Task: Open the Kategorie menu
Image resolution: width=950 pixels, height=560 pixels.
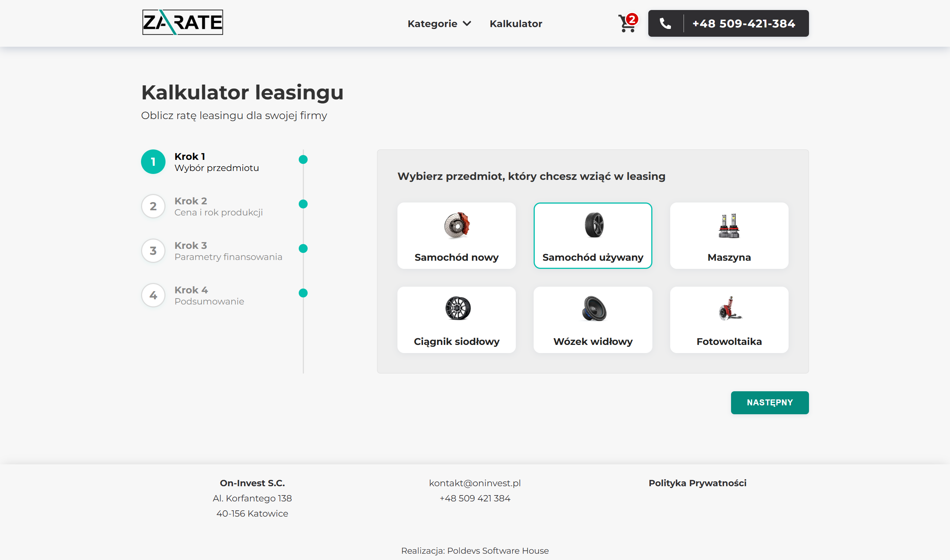Action: [432, 24]
